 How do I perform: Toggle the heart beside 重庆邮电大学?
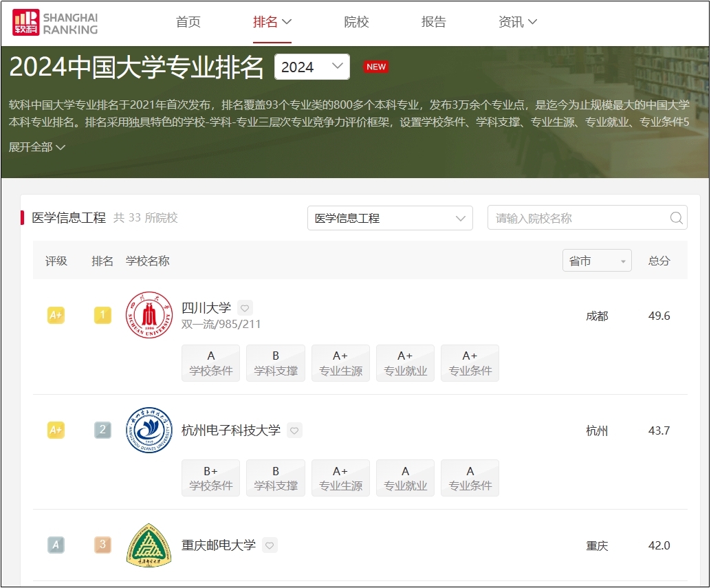pyautogui.click(x=270, y=545)
